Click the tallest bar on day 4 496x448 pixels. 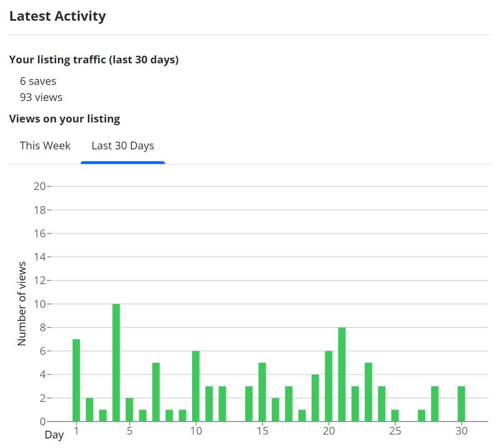pos(116,362)
